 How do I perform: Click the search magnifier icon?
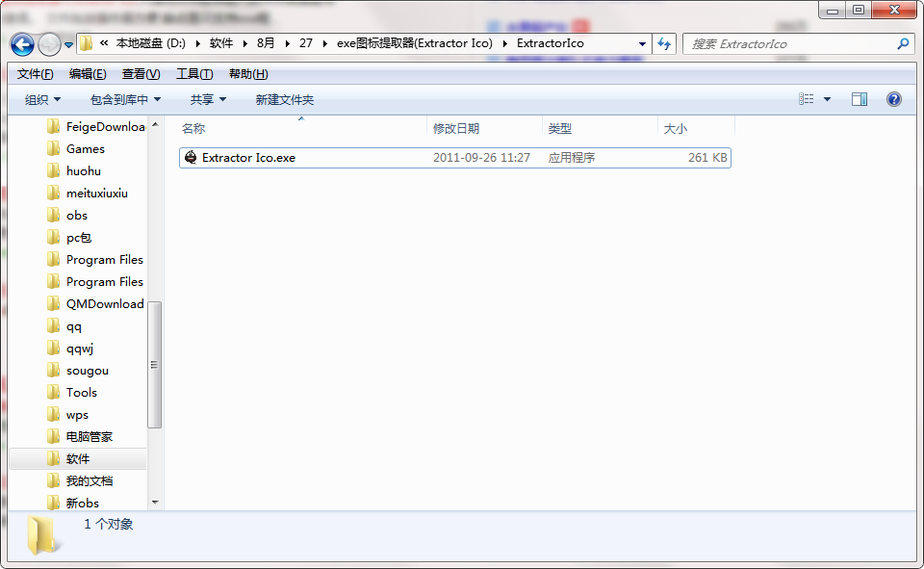click(903, 43)
